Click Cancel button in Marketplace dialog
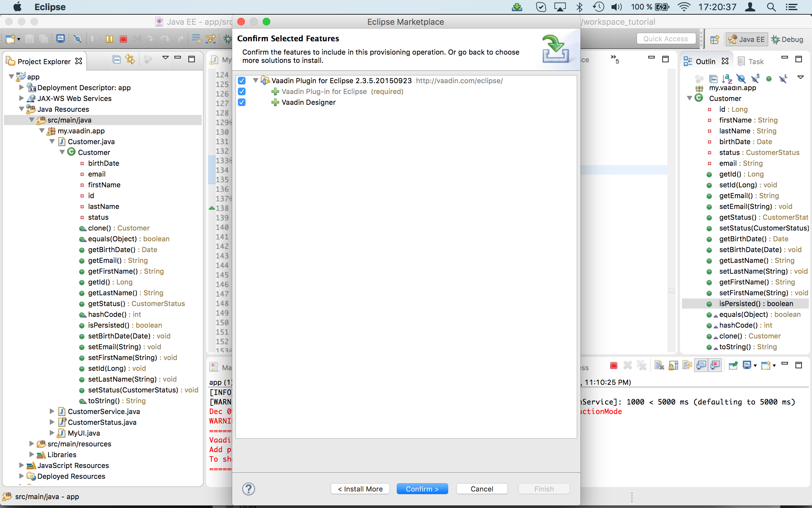The height and width of the screenshot is (508, 812). [482, 489]
